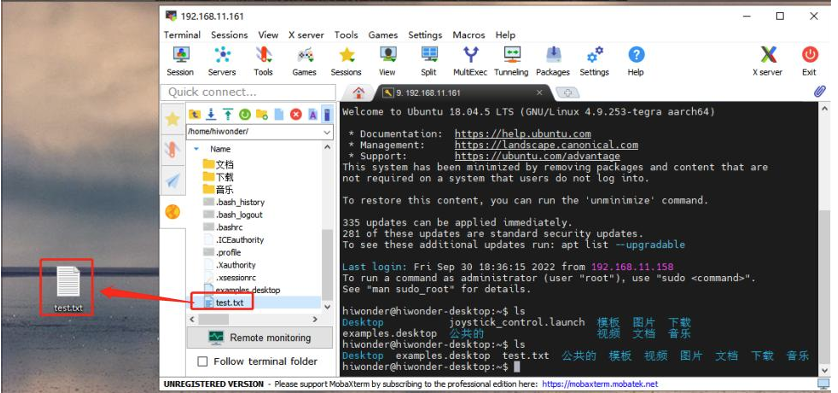Open the star Sessions sidebar tab

pos(172,119)
